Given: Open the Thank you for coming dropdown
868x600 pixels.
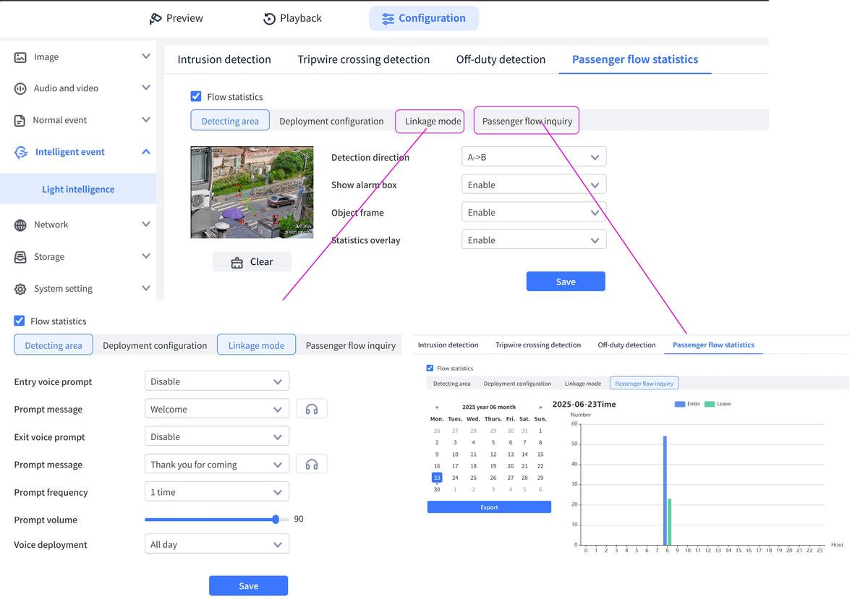Looking at the screenshot, I should [217, 464].
